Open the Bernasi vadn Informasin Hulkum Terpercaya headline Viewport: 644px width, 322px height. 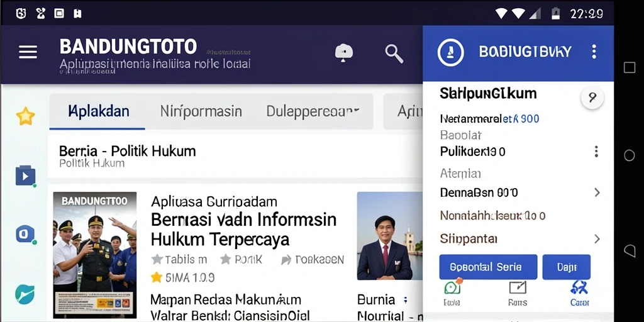point(243,229)
